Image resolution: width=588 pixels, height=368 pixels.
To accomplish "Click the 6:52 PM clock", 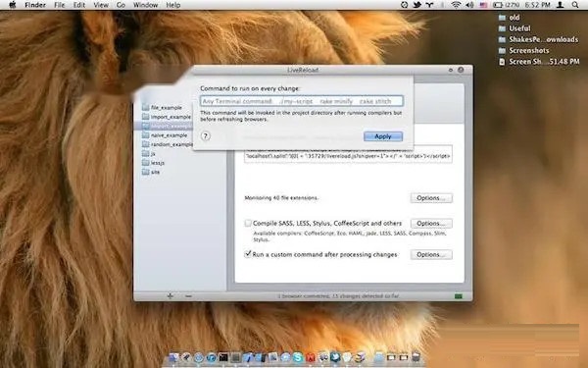I will [537, 5].
